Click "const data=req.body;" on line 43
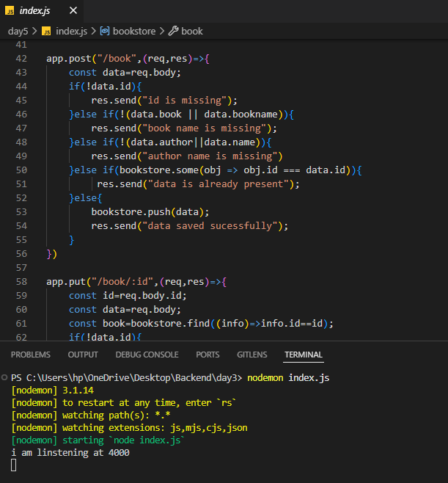This screenshot has width=448, height=483. pos(125,73)
